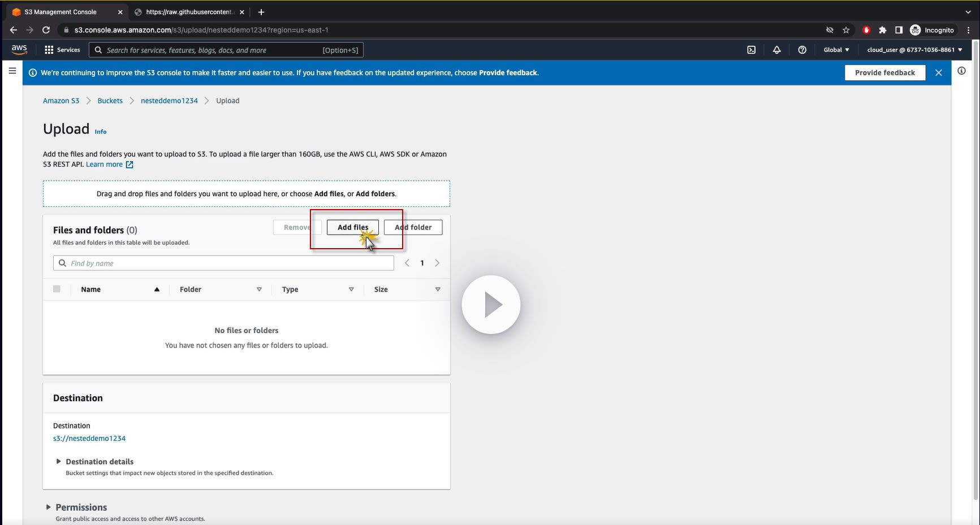The height and width of the screenshot is (525, 980).
Task: Click the Add folder button
Action: pos(413,227)
